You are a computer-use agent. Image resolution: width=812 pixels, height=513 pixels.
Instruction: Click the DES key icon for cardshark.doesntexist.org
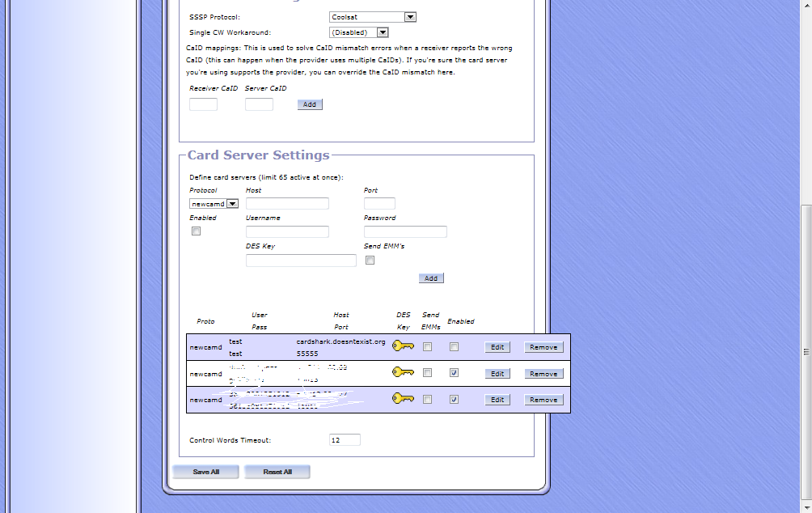pos(403,347)
